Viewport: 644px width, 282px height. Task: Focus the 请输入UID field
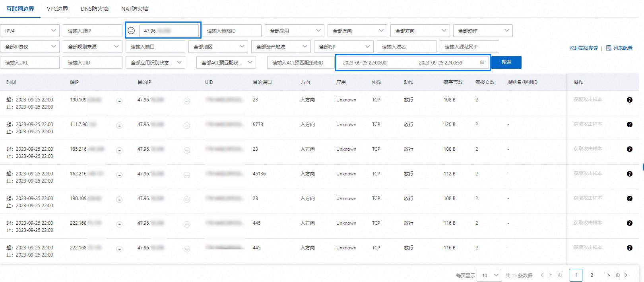click(93, 62)
